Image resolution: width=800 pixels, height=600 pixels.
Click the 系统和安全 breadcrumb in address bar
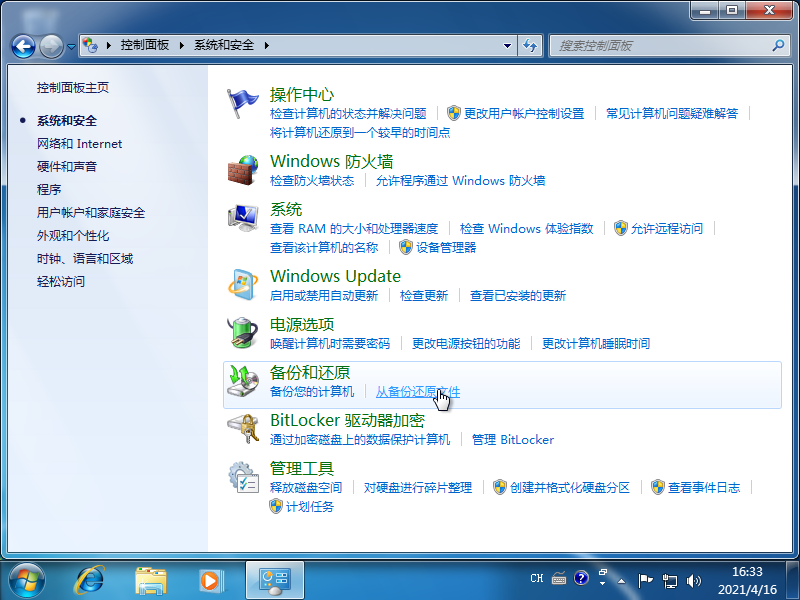point(224,45)
